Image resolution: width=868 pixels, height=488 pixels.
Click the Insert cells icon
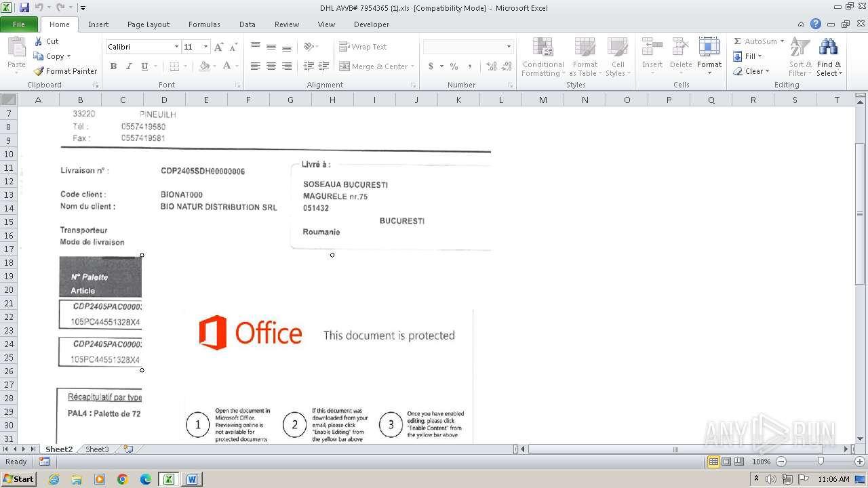click(x=652, y=47)
